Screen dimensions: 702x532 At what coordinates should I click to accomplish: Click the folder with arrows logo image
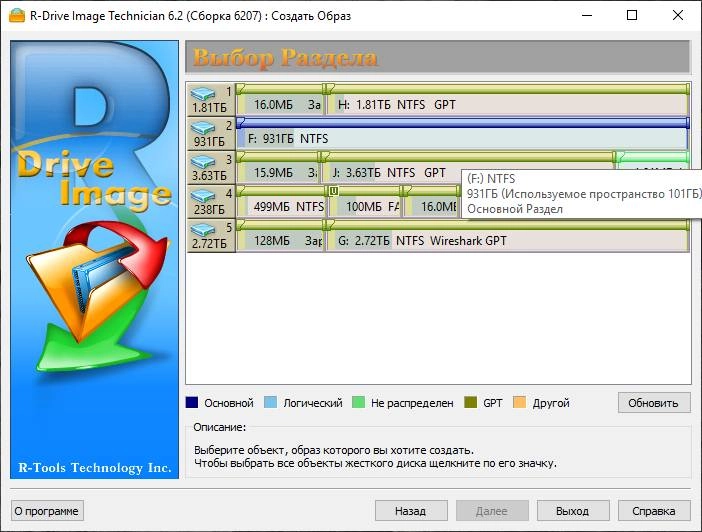[x=98, y=296]
